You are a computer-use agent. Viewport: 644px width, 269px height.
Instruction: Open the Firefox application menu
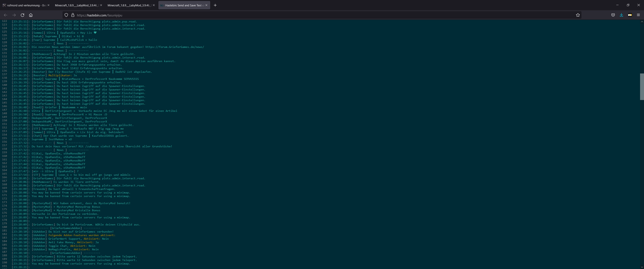[638, 15]
